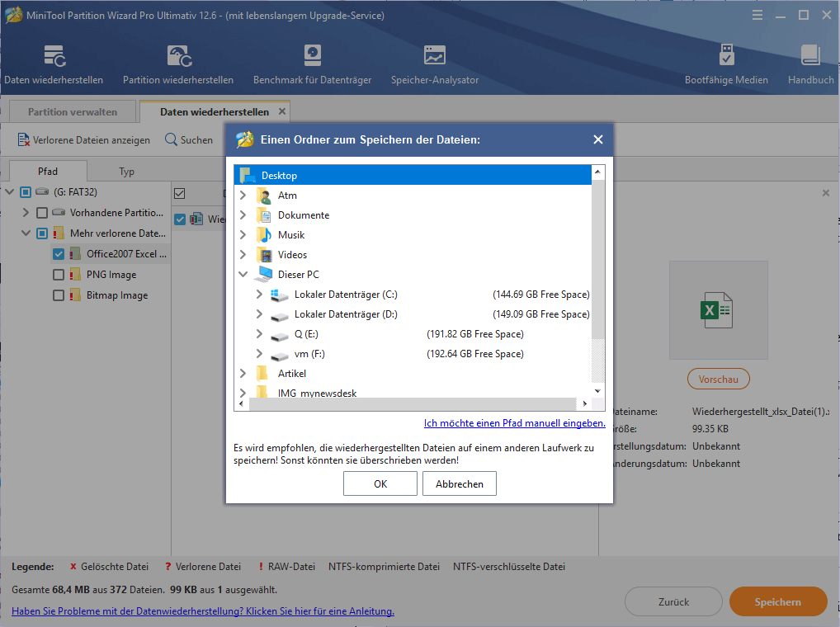
Task: Click the folder list vertical scrollbar
Action: (x=598, y=258)
